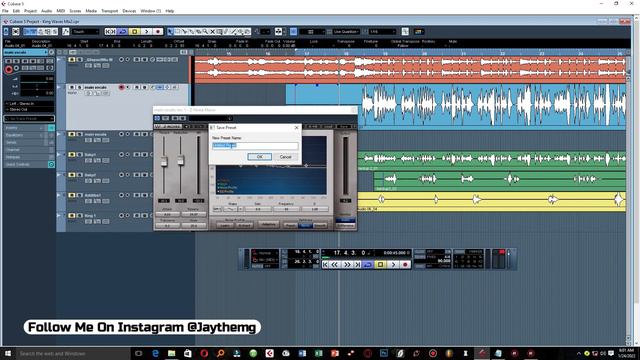Click the Reduction fader in Z-Noise
640x360 pixels.
point(180,160)
